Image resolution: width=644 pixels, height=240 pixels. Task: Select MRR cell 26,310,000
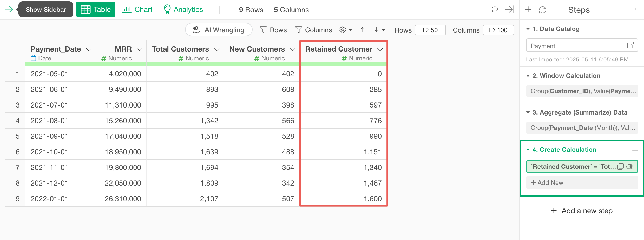click(121, 199)
